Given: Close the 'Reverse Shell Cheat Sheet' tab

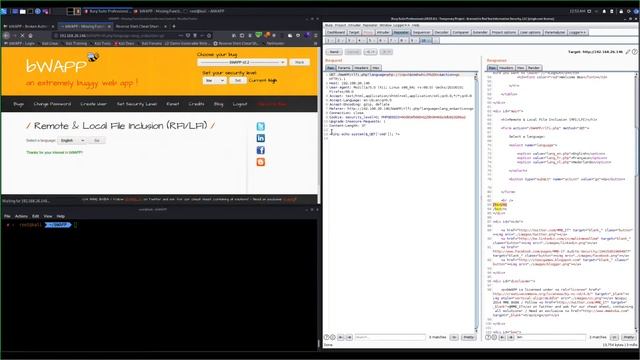Looking at the screenshot, I should (x=165, y=26).
